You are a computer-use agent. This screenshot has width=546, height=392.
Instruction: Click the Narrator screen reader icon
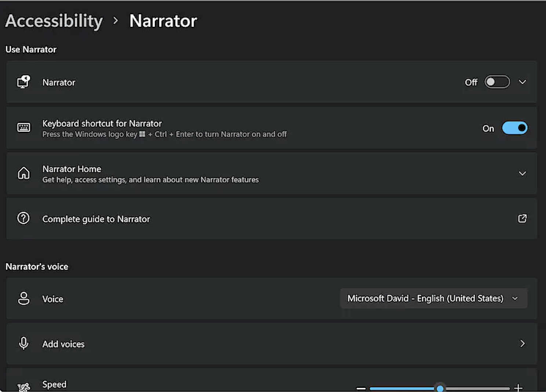click(23, 82)
